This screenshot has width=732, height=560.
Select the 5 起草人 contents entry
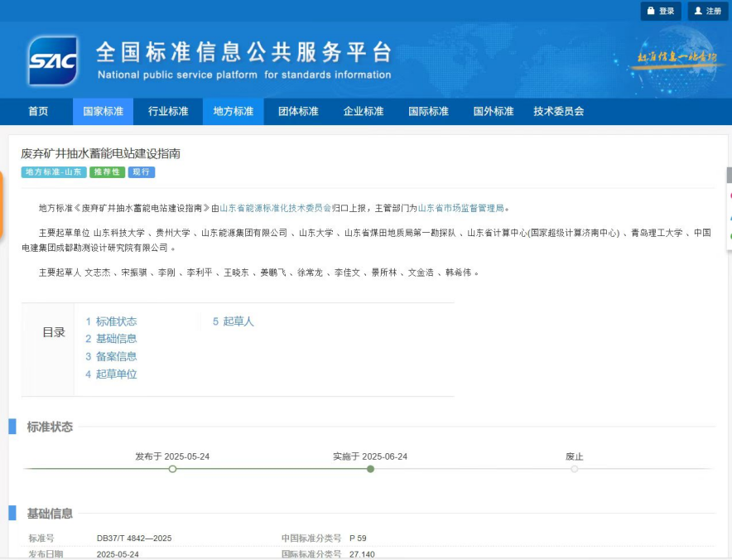(233, 321)
